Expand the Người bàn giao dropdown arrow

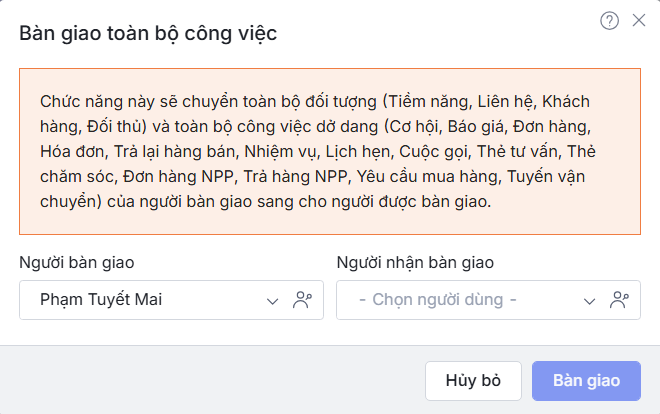pyautogui.click(x=272, y=300)
